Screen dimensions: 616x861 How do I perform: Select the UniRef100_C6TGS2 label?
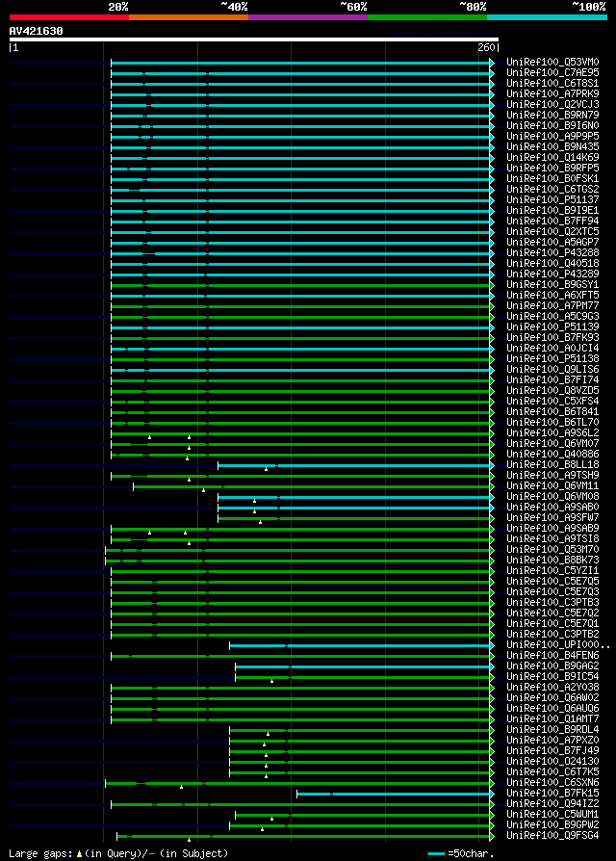[552, 190]
